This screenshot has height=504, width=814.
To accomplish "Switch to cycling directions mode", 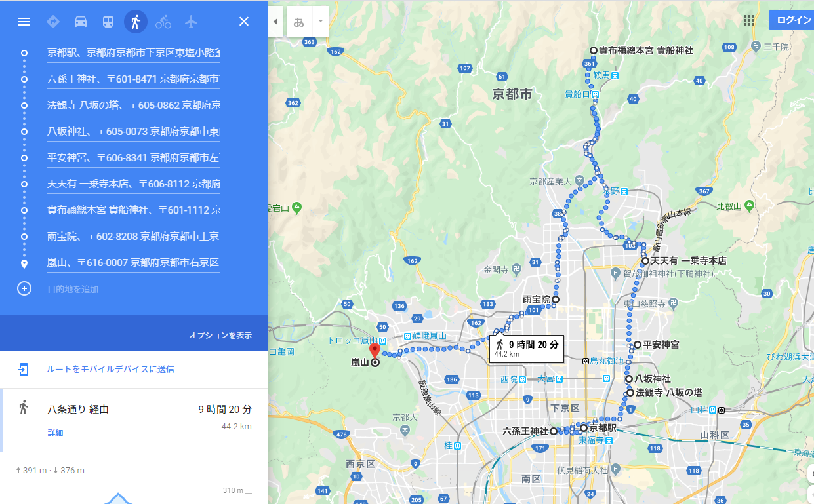I will [x=163, y=22].
